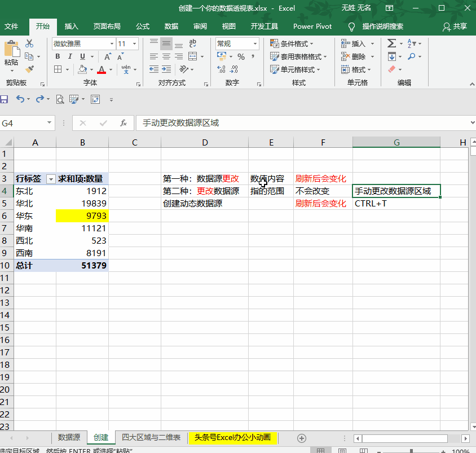Open the 数据源 sheet tab
476x453 pixels.
click(x=69, y=437)
